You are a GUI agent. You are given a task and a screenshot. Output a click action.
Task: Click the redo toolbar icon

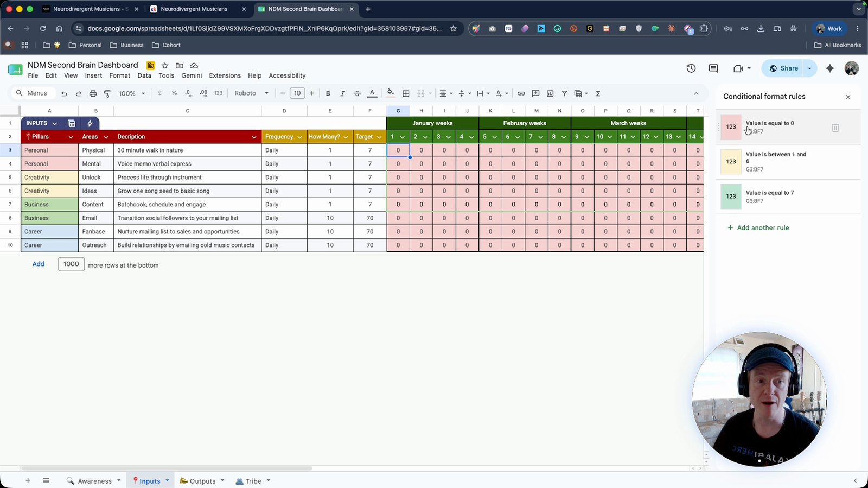78,93
